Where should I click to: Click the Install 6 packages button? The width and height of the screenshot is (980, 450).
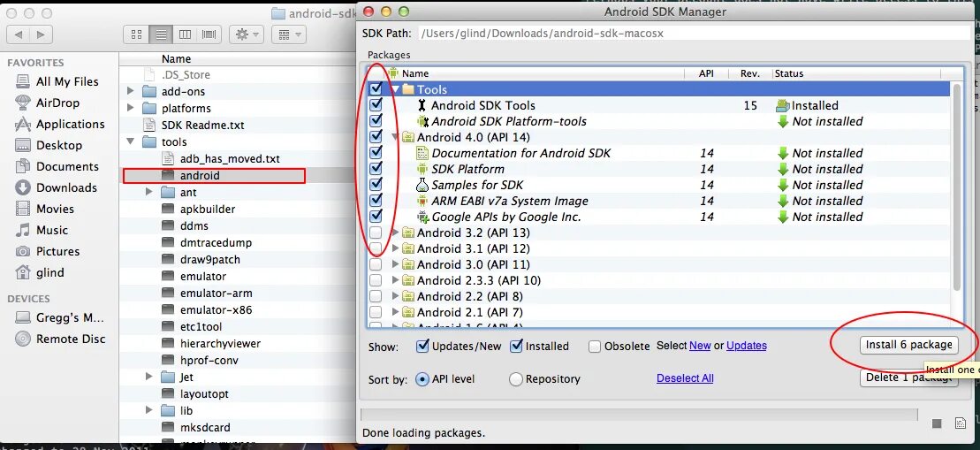point(908,345)
